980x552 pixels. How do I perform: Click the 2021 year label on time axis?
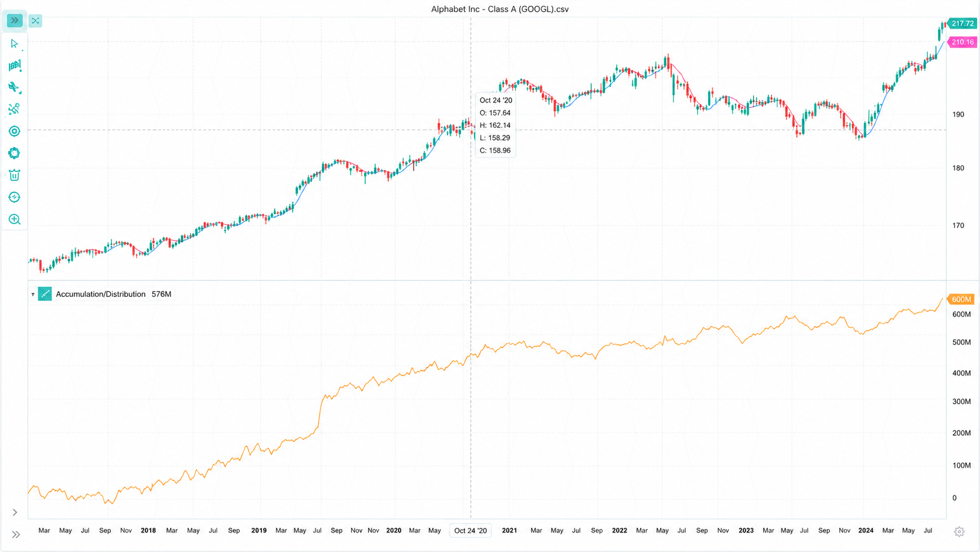coord(509,530)
